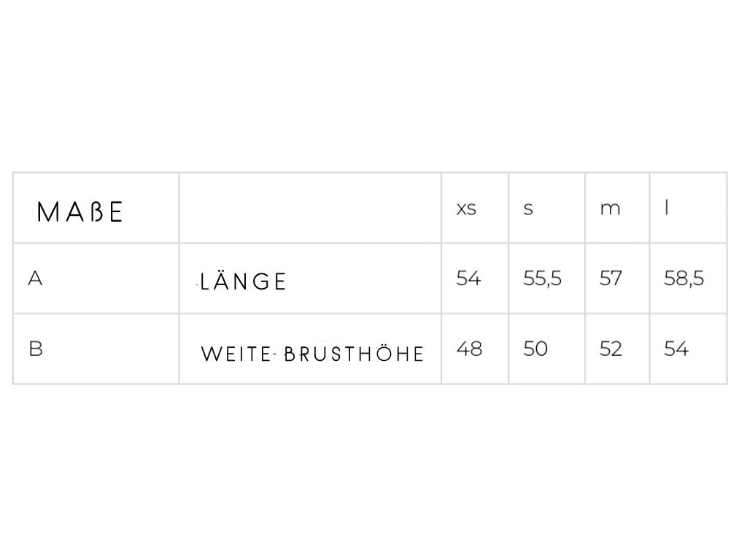Select the 50 chest width value
This screenshot has width=747, height=560.
535,349
